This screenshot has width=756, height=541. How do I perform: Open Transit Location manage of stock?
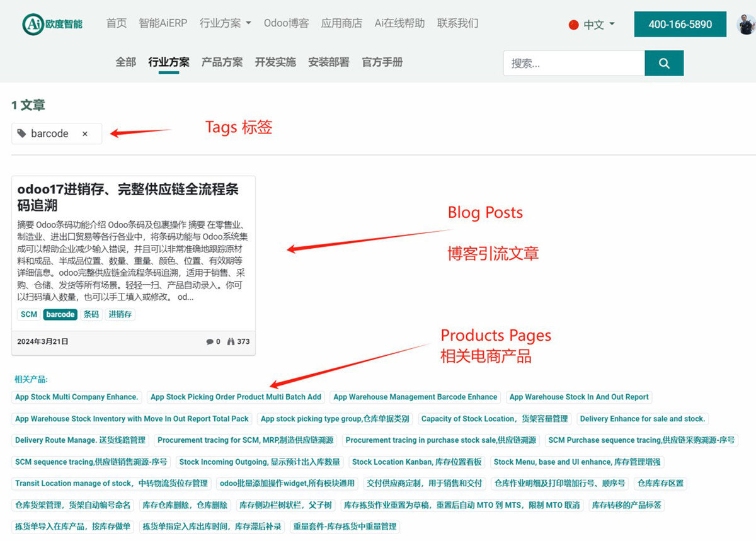point(112,483)
